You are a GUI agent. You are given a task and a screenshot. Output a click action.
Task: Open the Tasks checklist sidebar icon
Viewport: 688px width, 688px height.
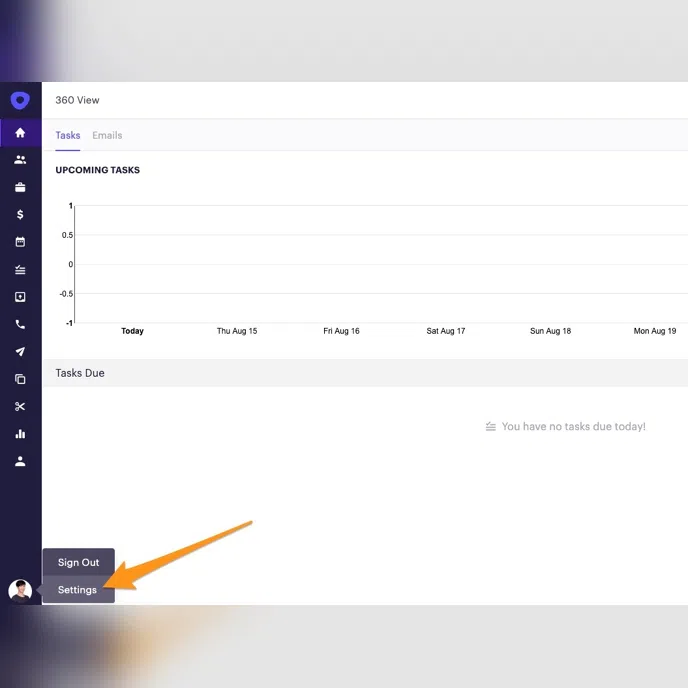point(20,269)
